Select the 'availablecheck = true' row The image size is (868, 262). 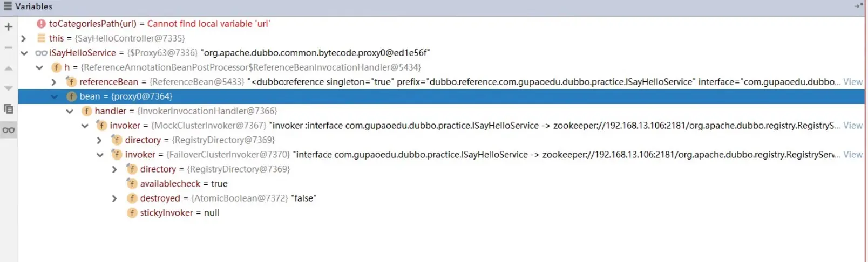pos(441,184)
